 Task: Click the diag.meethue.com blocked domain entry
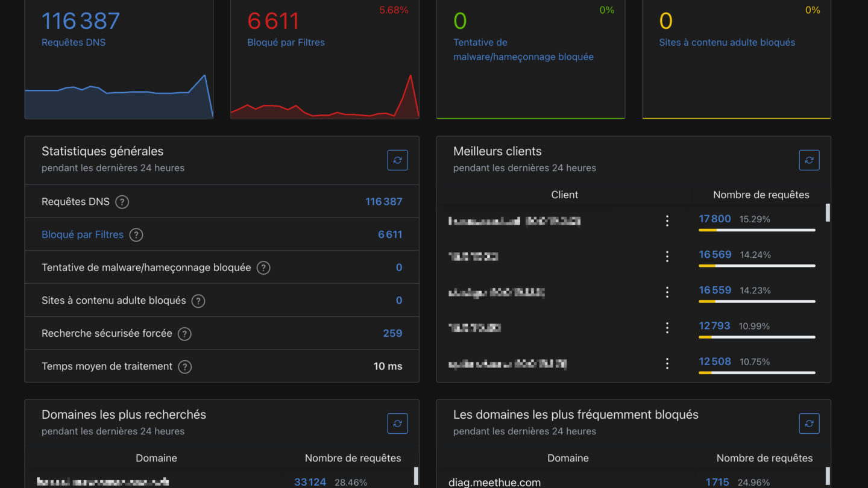point(494,482)
